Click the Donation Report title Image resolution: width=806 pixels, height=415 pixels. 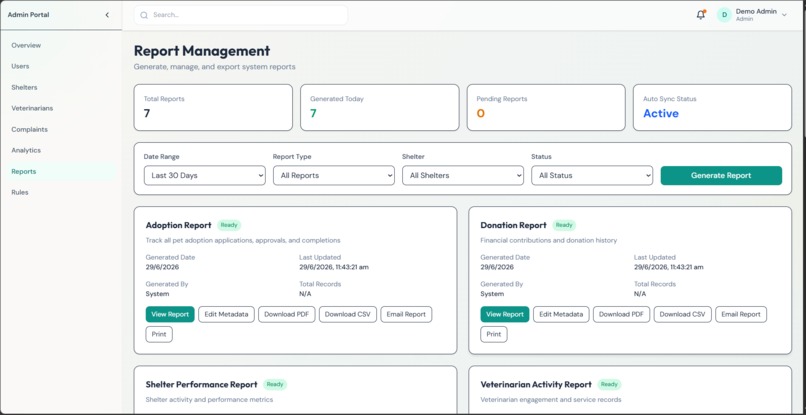[514, 225]
